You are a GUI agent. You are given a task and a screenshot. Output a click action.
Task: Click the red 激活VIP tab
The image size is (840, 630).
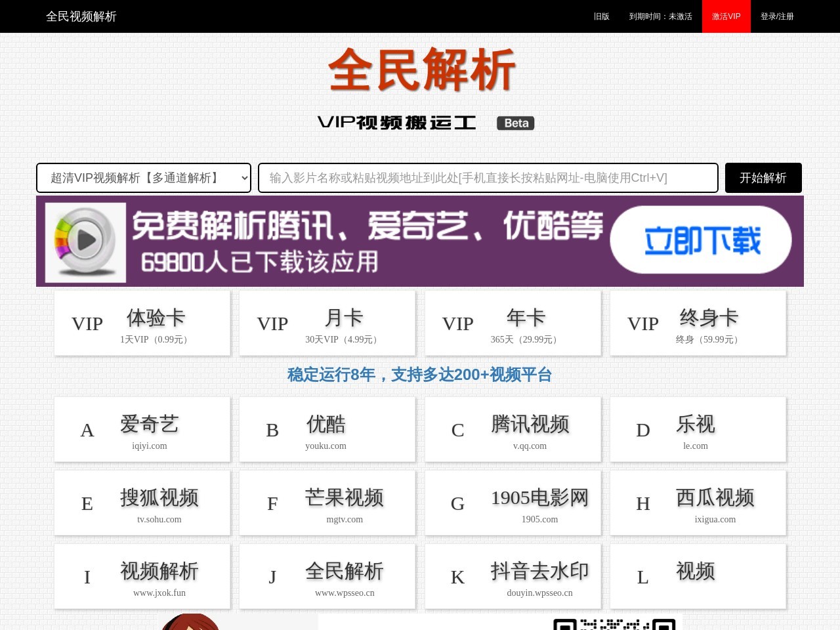pyautogui.click(x=726, y=16)
